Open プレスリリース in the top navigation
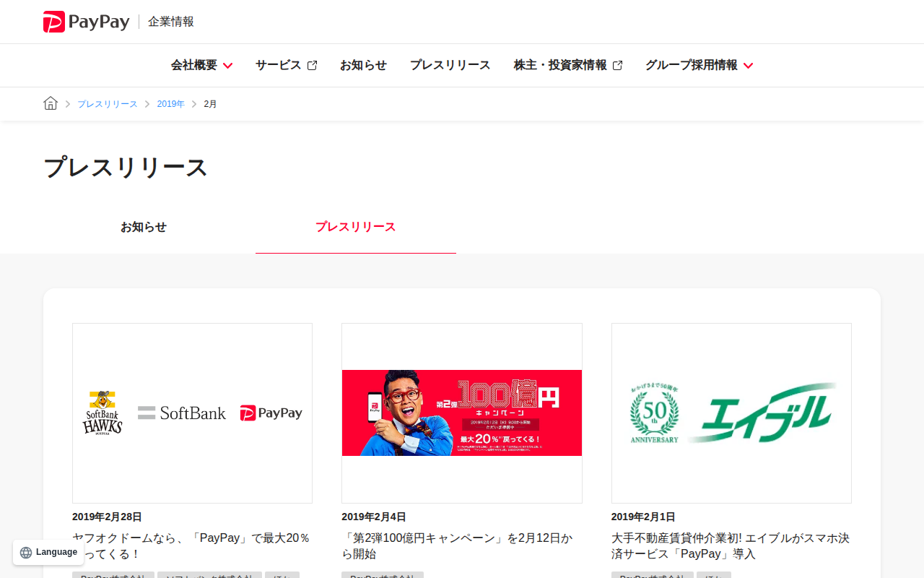The height and width of the screenshot is (578, 924). pos(450,65)
